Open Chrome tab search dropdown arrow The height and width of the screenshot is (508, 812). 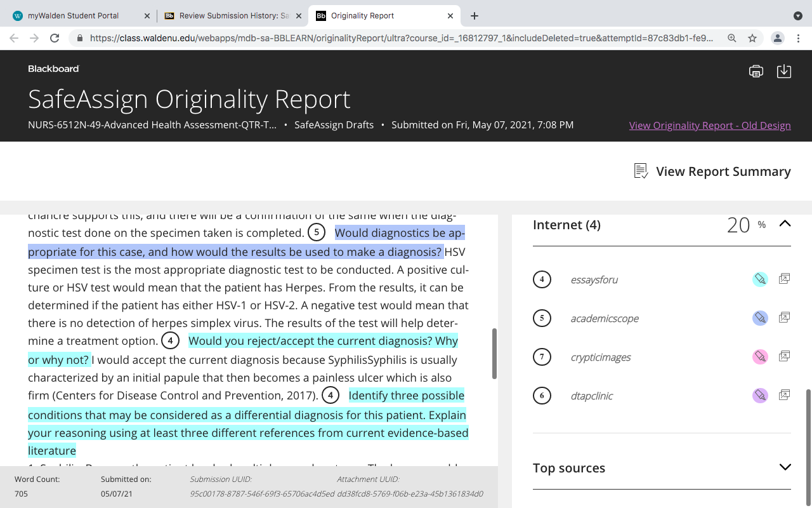798,16
